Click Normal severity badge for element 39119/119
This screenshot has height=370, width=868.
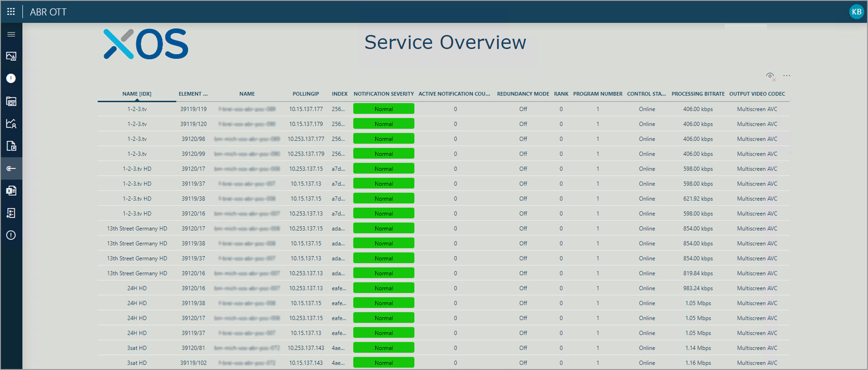pos(383,109)
